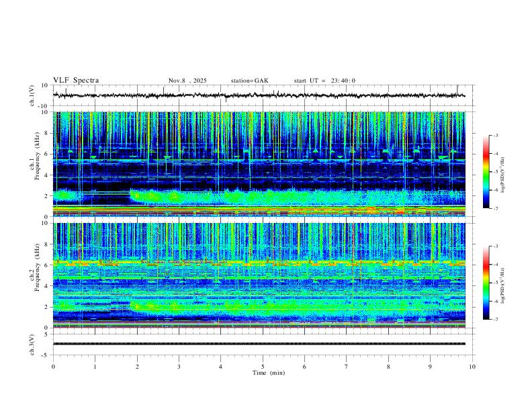This screenshot has width=532, height=411.
Task: Click time axis tick label "10"
Action: (472, 367)
